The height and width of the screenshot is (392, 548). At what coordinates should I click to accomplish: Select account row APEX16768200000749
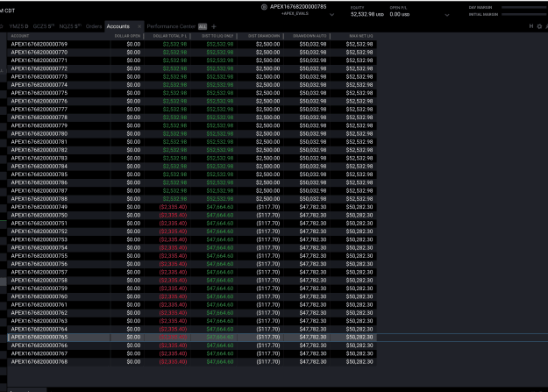192,207
